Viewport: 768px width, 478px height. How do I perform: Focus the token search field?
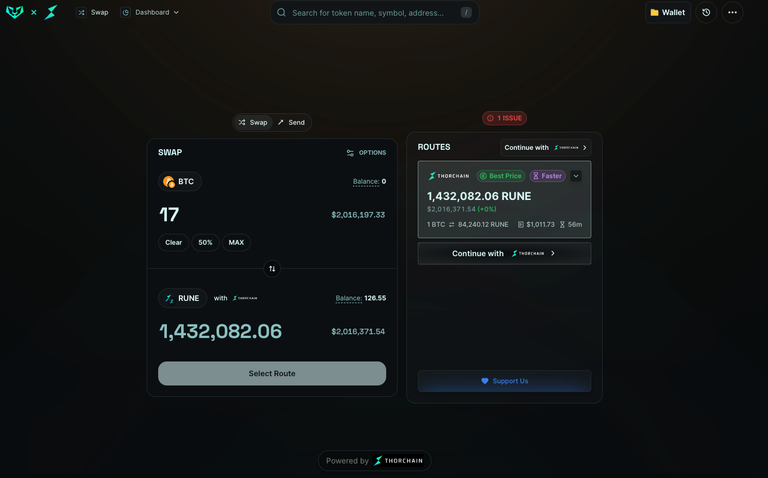click(375, 13)
